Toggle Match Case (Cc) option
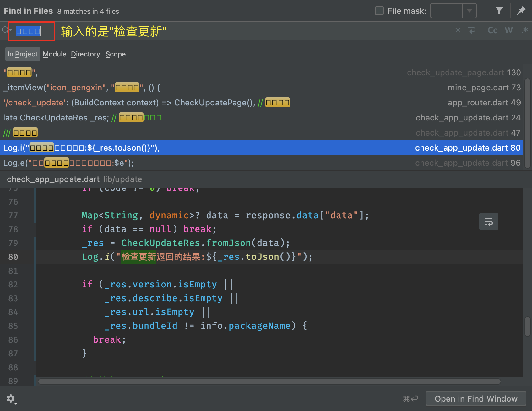 [x=492, y=30]
